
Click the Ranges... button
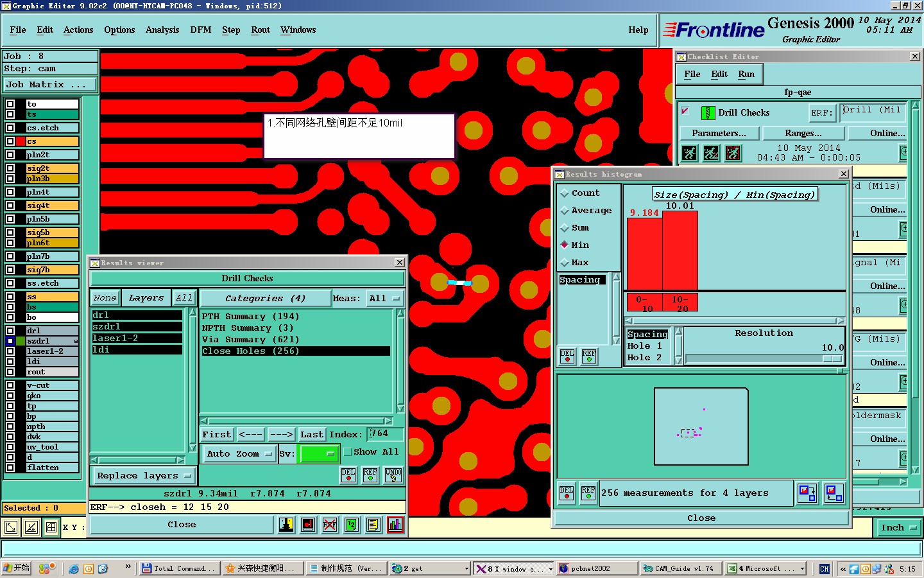[x=803, y=134]
